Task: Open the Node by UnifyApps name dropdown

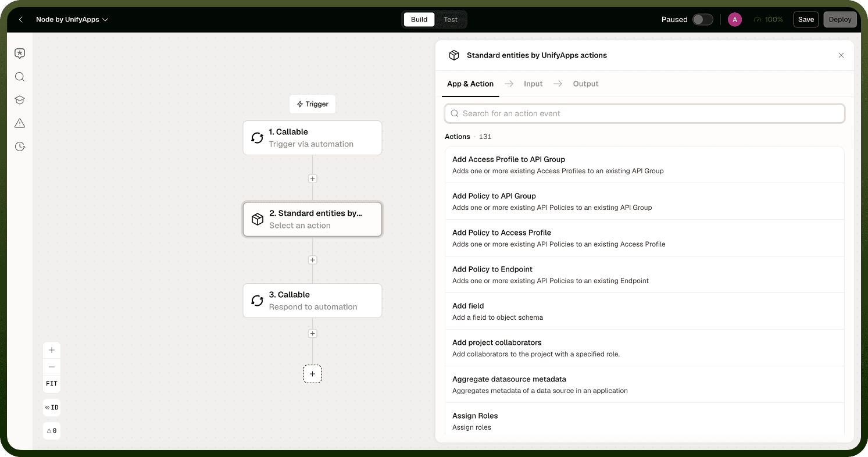Action: 72,20
